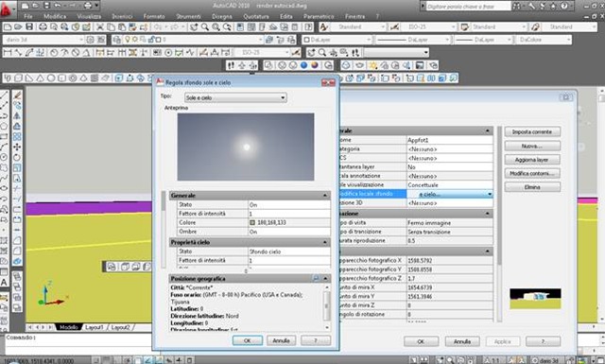The image size is (605, 364).
Task: Click the Imposta corrente button
Action: pyautogui.click(x=532, y=132)
